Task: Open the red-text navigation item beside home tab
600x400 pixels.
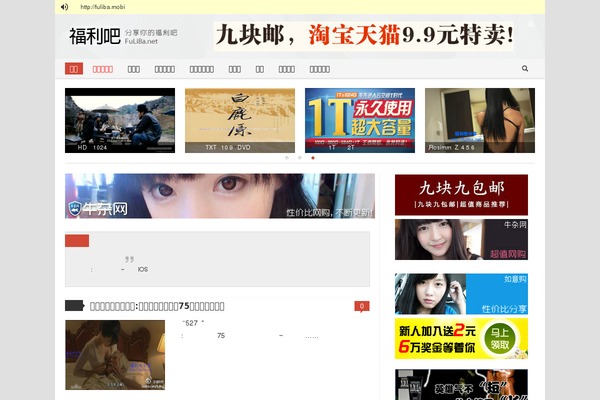Action: 103,69
